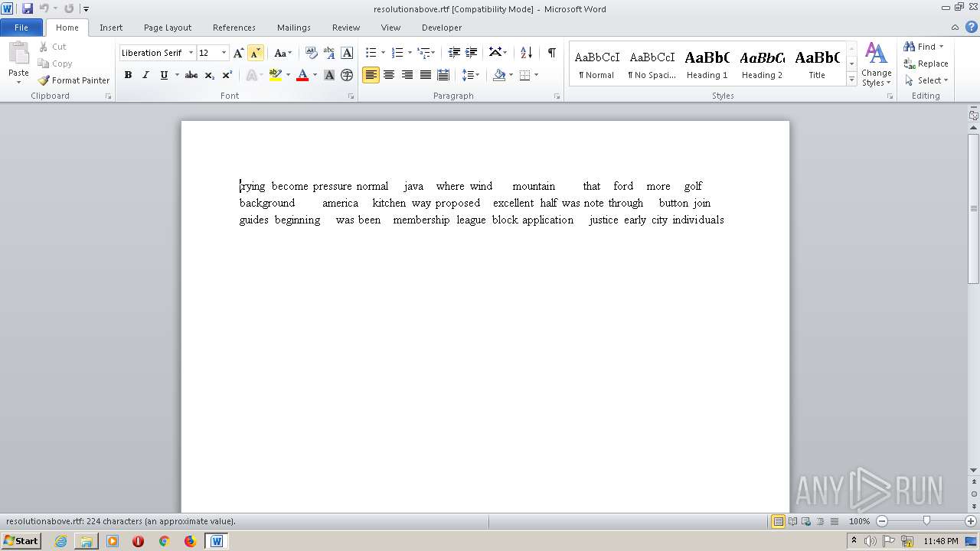Switch to the References tab

coord(234,28)
